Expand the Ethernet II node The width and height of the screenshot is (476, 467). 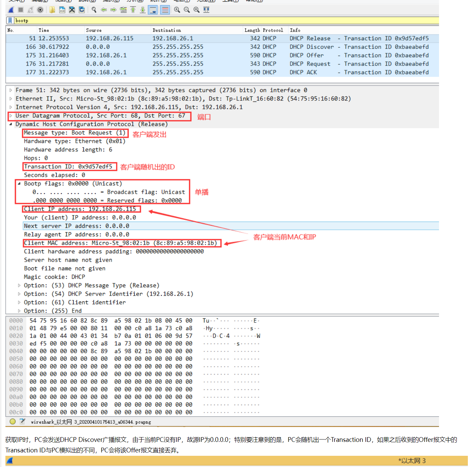click(x=11, y=99)
